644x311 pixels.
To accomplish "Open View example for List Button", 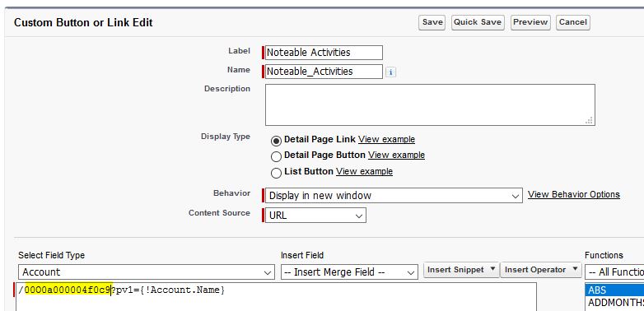I will point(364,171).
